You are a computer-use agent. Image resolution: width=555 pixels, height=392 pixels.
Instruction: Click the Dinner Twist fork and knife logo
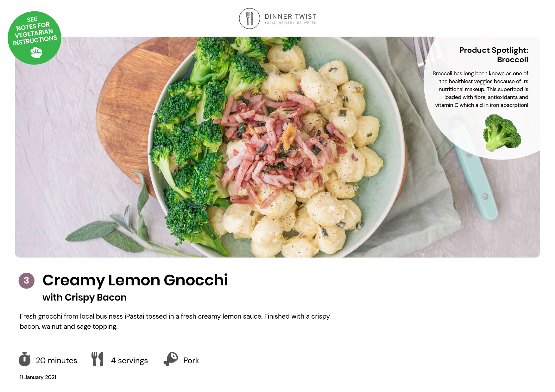[249, 19]
